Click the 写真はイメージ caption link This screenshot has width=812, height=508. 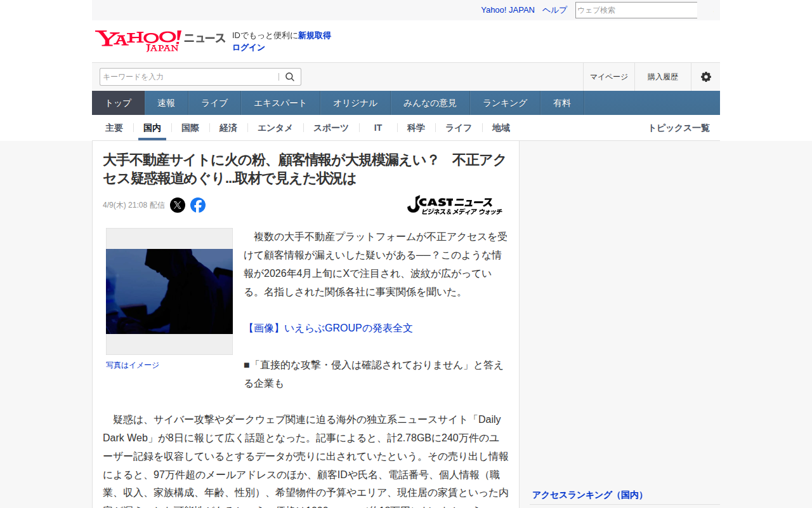point(133,365)
